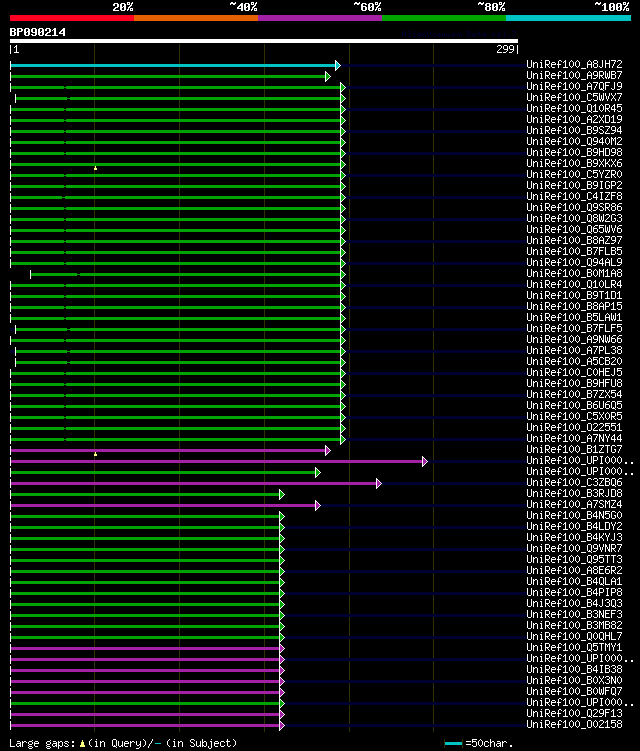640x751 pixels.
Task: Open the UniRef100_Q10R45 hit label
Action: 574,108
